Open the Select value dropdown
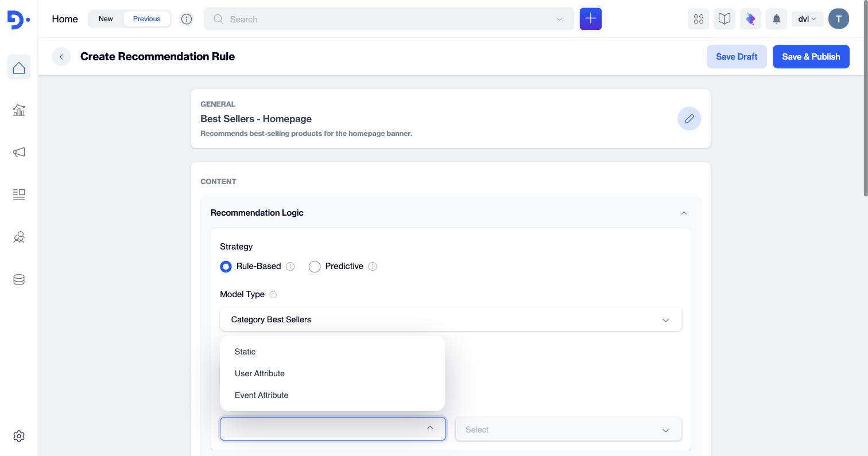The width and height of the screenshot is (868, 456). pos(568,430)
